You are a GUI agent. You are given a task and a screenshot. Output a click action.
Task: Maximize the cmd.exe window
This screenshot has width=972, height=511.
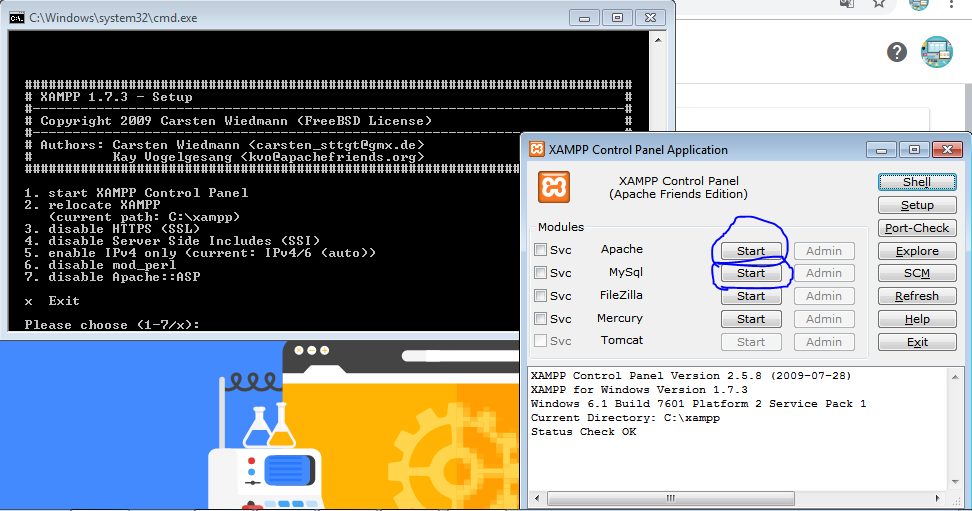617,17
